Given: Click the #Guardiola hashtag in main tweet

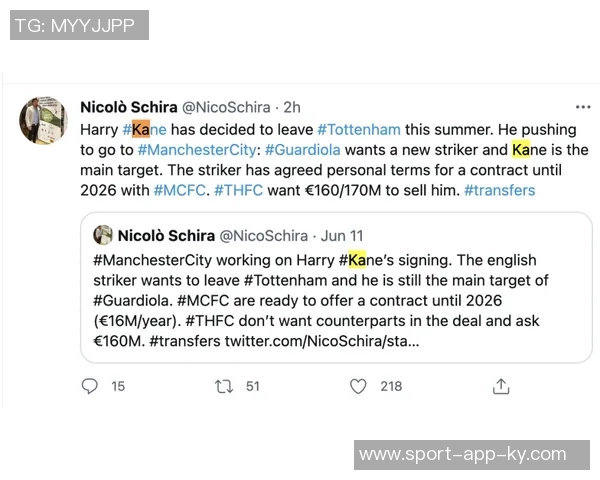Looking at the screenshot, I should point(303,150).
